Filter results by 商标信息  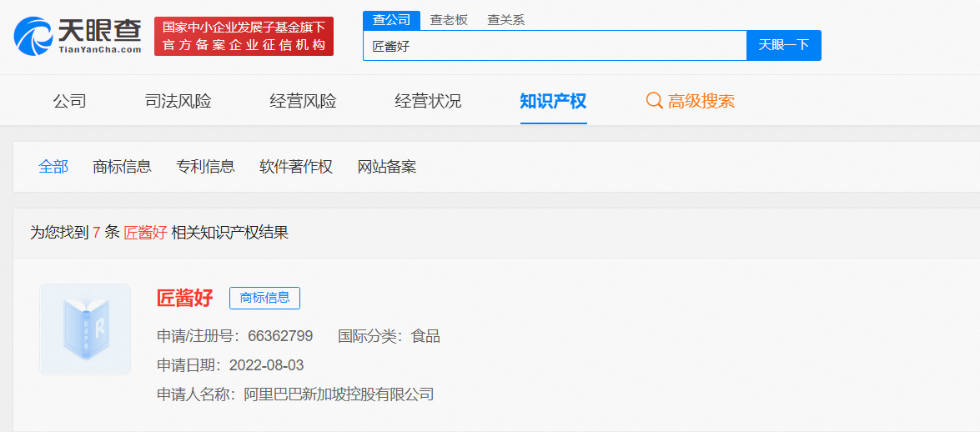122,167
